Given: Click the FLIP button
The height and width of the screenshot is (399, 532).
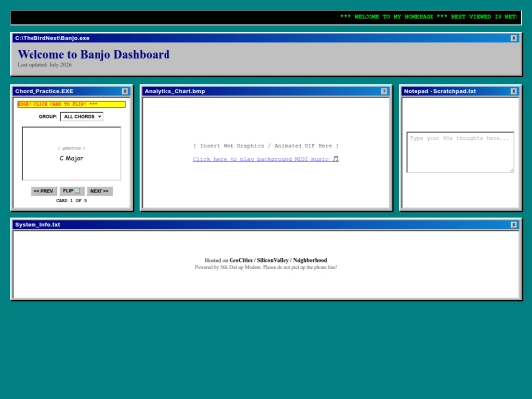Looking at the screenshot, I should 72,191.
